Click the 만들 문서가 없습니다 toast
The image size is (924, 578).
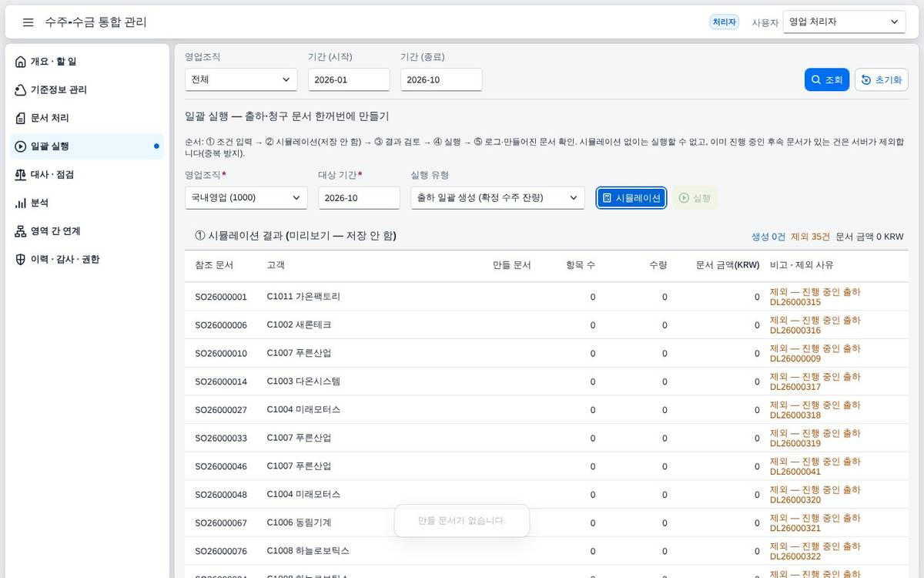click(462, 521)
